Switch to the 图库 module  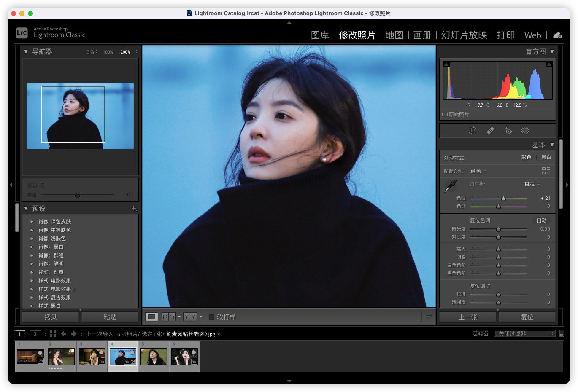pyautogui.click(x=320, y=35)
